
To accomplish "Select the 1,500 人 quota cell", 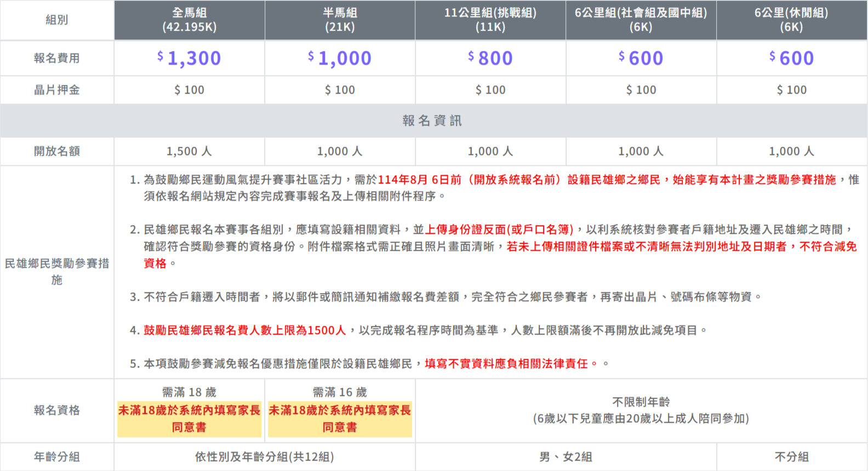I will point(189,151).
